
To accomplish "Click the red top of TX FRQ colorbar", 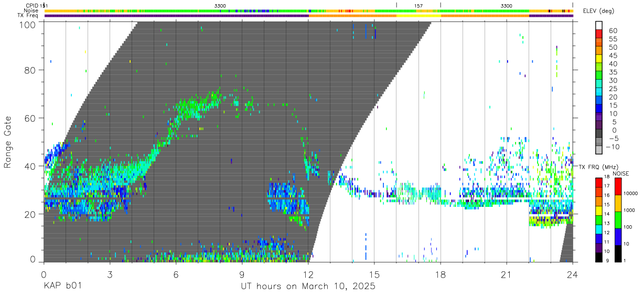I will (600, 182).
